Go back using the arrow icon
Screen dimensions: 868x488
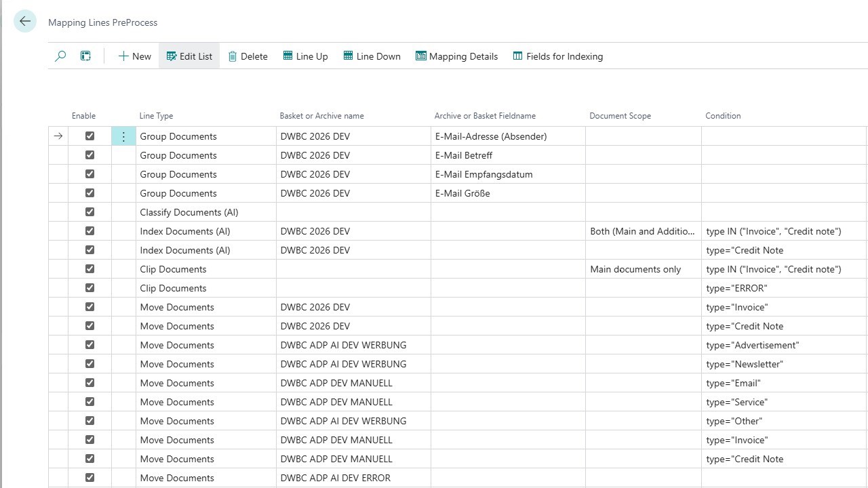tap(25, 22)
